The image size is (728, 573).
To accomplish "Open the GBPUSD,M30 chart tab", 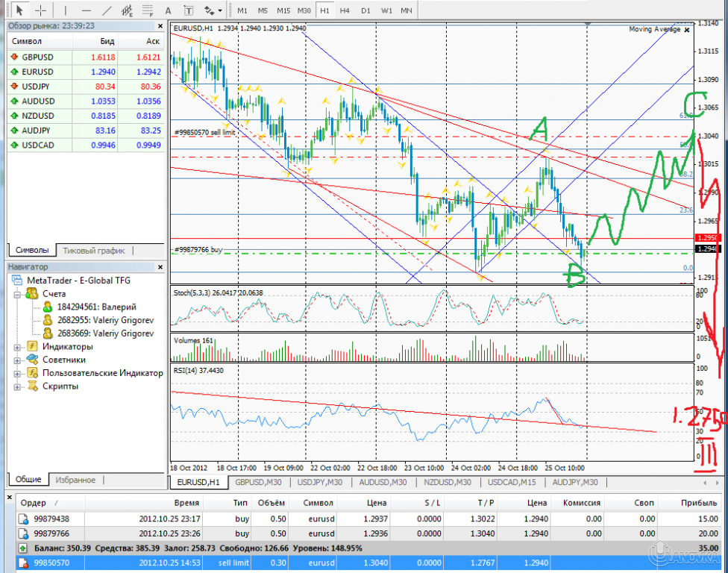I will (258, 482).
